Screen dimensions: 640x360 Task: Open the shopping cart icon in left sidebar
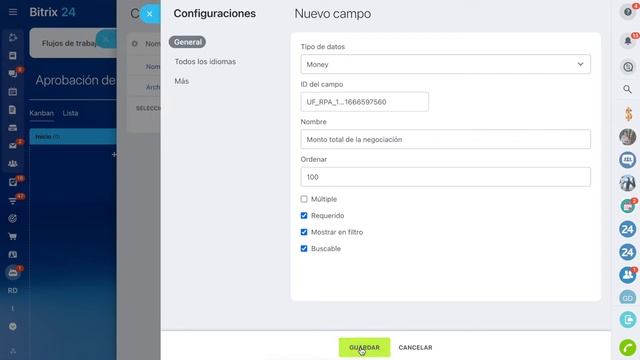[13, 236]
